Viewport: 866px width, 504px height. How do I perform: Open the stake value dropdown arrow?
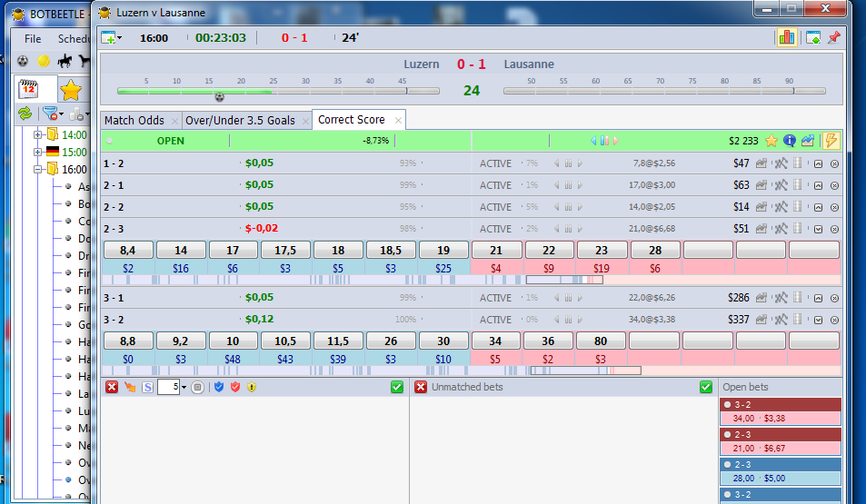(x=184, y=388)
